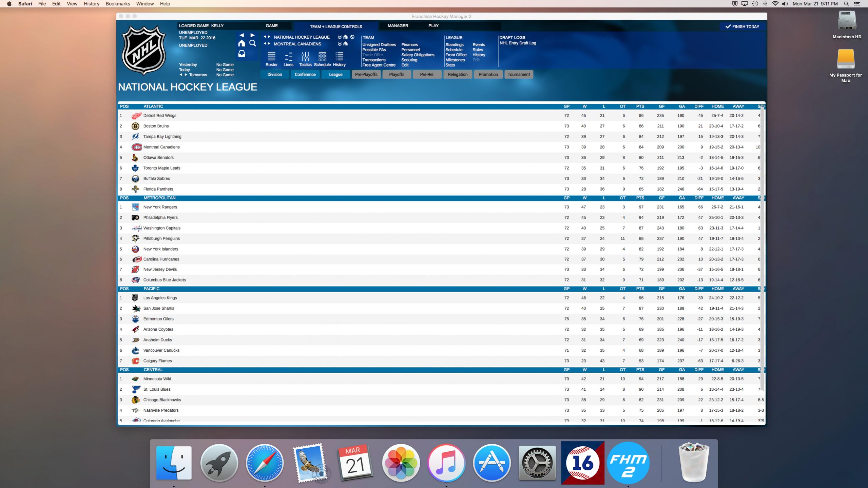This screenshot has width=868, height=488.
Task: Open the Lines icon
Action: pos(288,59)
